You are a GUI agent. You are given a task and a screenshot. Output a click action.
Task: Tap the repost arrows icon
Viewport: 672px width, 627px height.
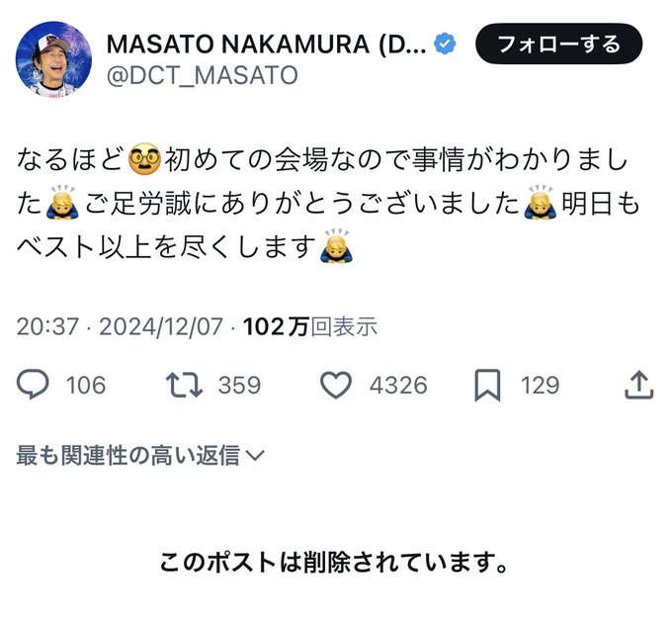(x=184, y=385)
